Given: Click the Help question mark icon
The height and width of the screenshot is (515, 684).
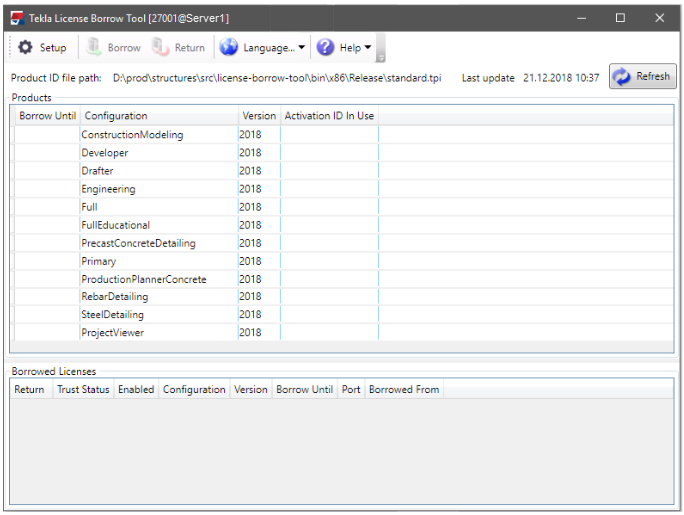Looking at the screenshot, I should click(x=325, y=47).
